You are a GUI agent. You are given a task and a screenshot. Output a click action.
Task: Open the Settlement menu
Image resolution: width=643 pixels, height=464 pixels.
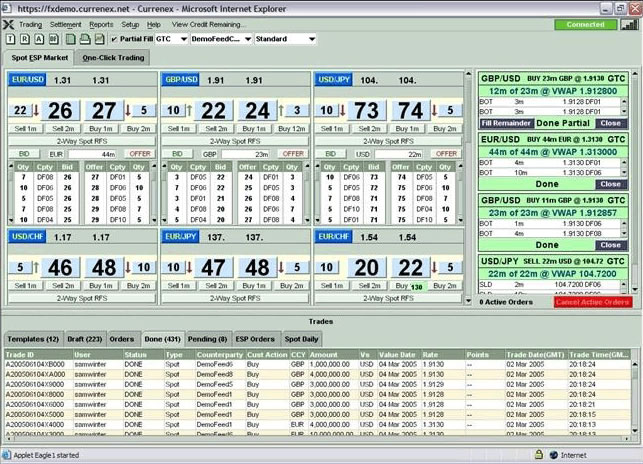66,25
